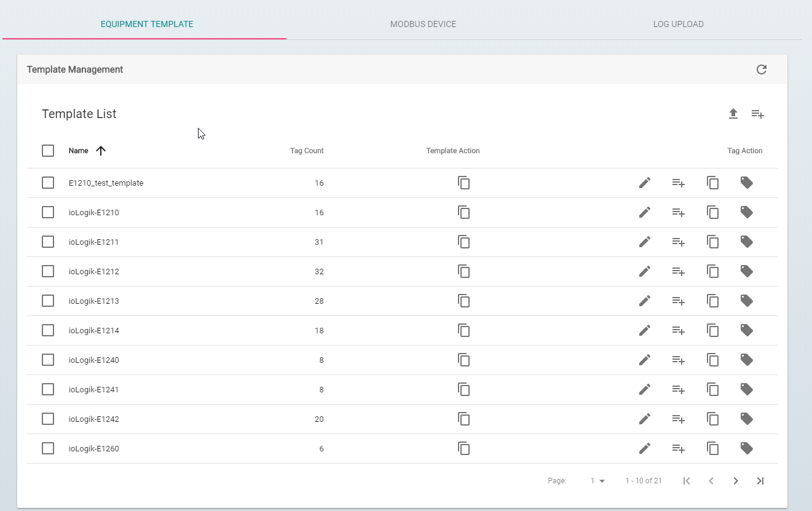Viewport: 812px width, 511px height.
Task: Copy tags of ioLogik-E1242
Action: (713, 419)
